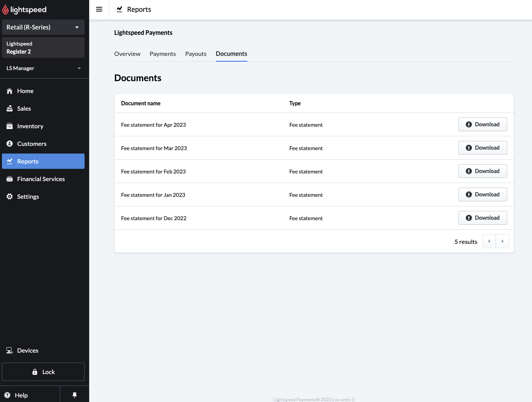Lock the register with the Lock button

coord(43,372)
